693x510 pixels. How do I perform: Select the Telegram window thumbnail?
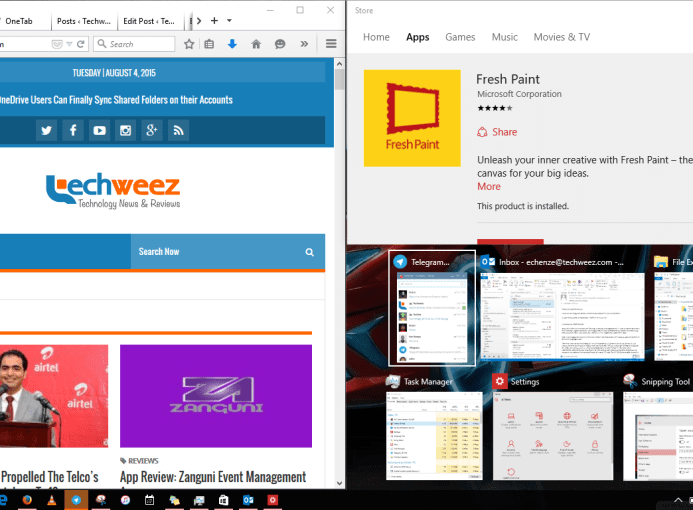(432, 308)
